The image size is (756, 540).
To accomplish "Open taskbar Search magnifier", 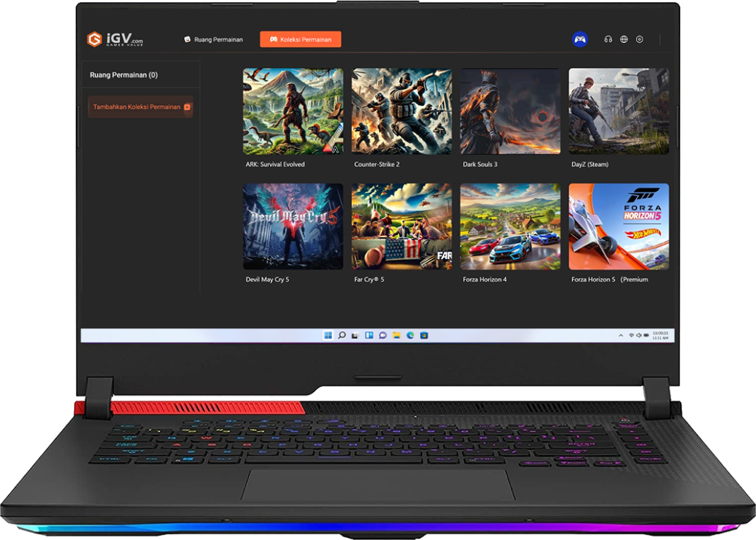I will click(x=342, y=335).
